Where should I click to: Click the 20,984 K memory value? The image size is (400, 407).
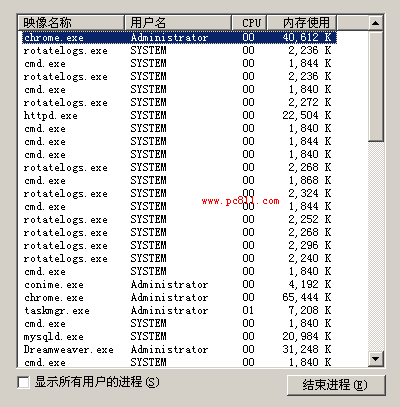307,336
